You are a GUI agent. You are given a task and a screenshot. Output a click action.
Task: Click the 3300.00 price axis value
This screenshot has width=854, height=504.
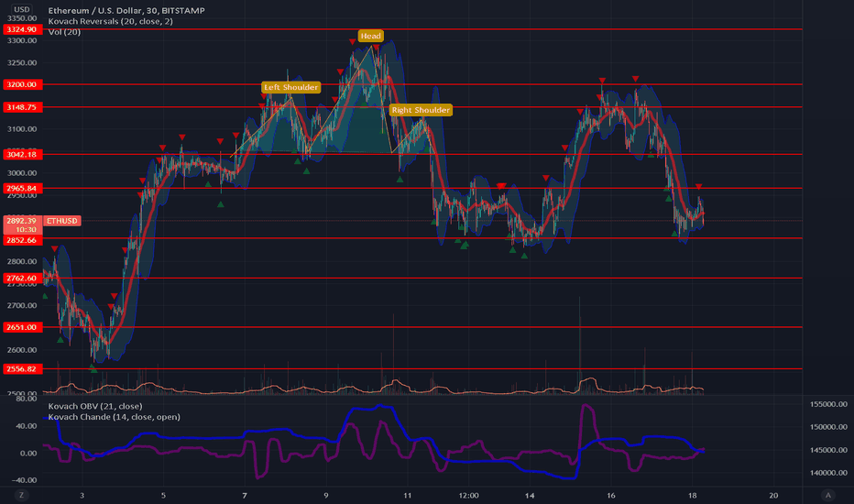click(x=22, y=41)
